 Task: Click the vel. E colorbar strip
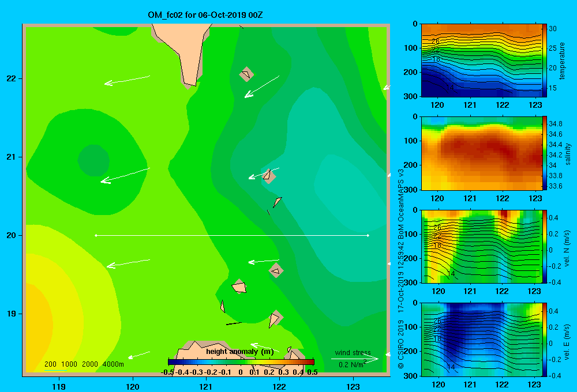(545, 340)
